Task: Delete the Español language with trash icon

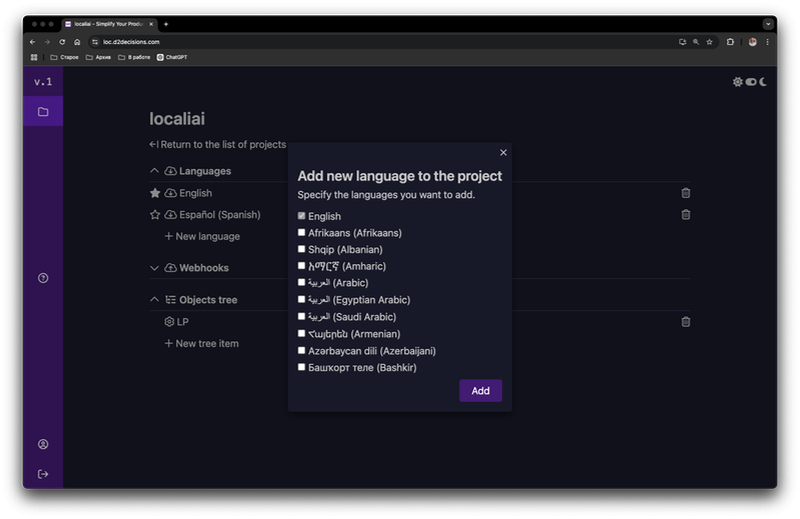Action: click(x=686, y=214)
